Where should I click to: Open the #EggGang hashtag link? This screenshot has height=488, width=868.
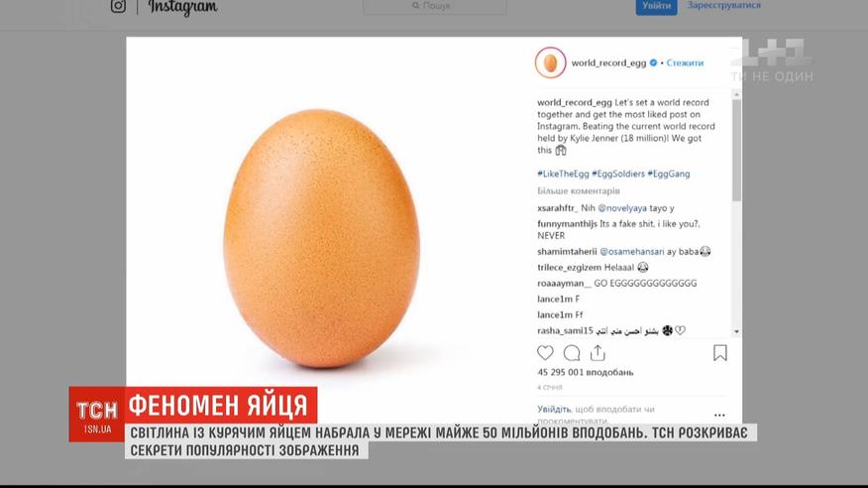point(669,174)
